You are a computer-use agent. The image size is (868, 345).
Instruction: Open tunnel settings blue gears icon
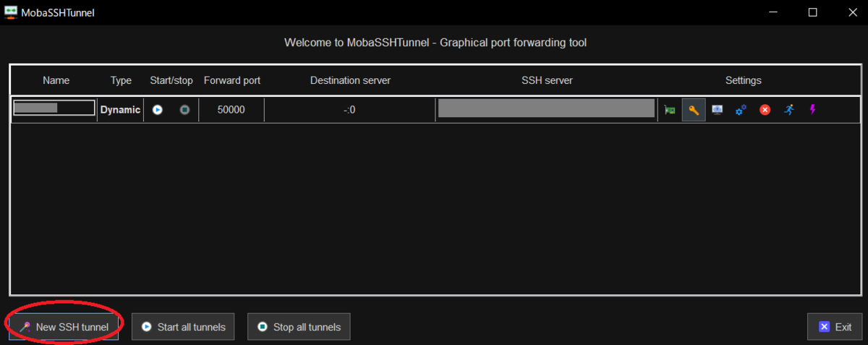pos(741,110)
